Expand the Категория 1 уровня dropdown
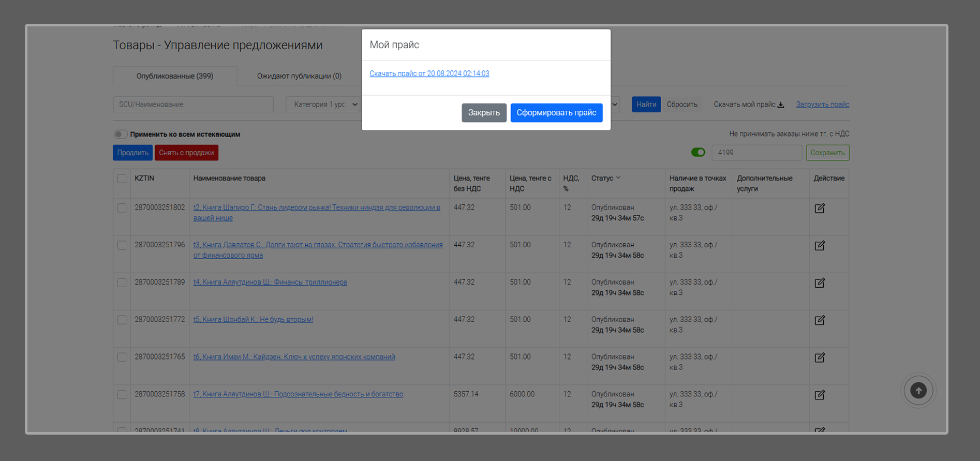This screenshot has width=980, height=461. 323,105
